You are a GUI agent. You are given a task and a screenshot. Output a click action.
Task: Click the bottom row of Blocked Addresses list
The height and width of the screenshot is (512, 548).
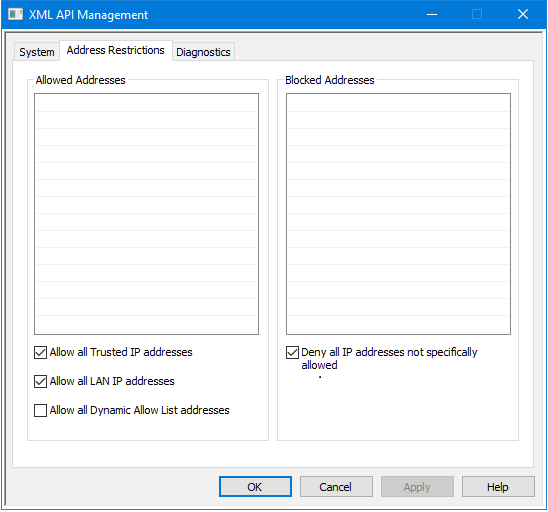(x=398, y=324)
